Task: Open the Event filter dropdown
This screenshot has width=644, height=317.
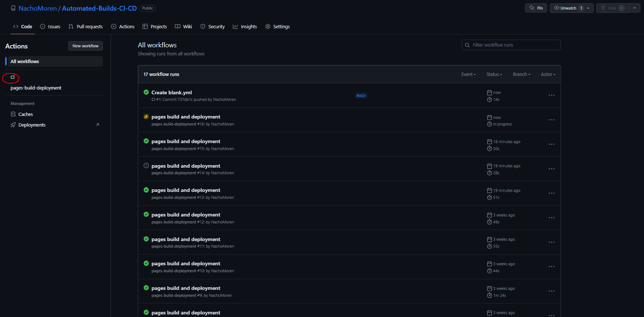Action: [468, 74]
